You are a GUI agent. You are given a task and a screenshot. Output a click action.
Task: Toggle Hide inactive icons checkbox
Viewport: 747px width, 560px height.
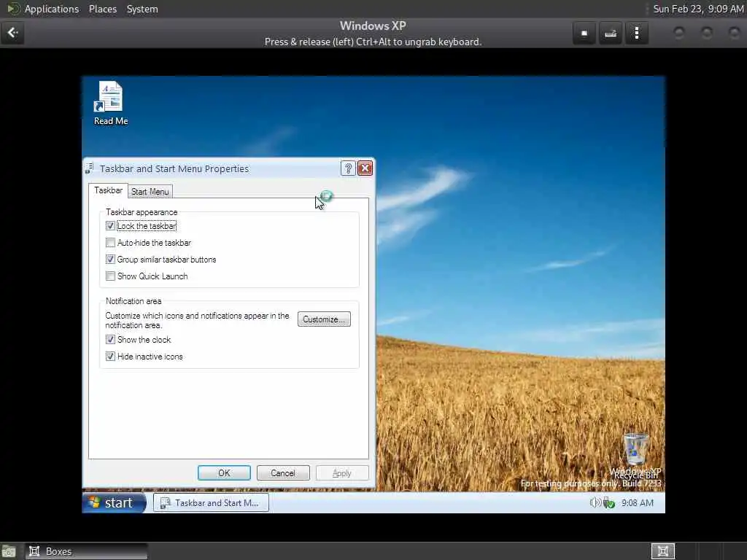(x=110, y=356)
